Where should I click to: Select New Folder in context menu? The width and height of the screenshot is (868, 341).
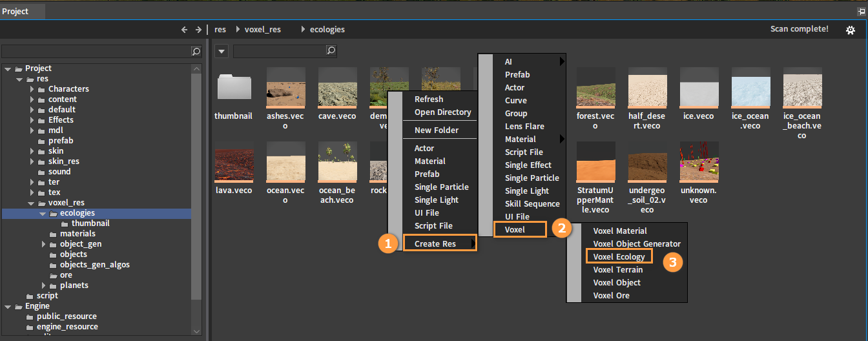coord(436,130)
